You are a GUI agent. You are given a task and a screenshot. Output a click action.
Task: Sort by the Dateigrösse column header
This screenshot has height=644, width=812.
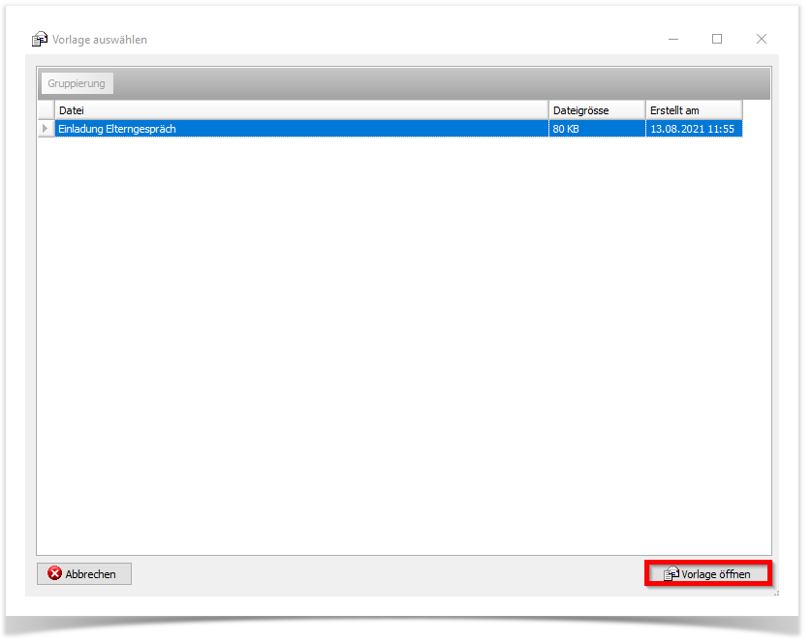click(597, 110)
